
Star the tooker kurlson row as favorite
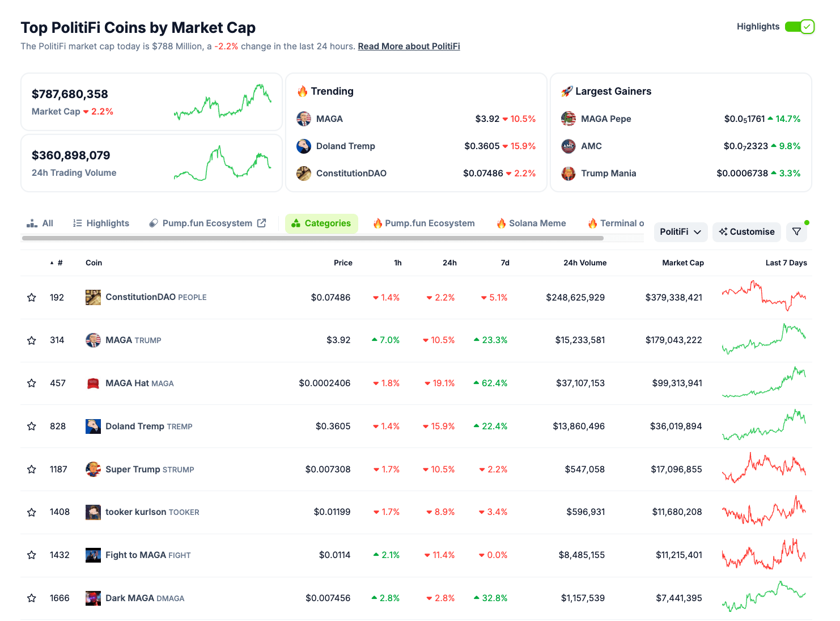(32, 512)
